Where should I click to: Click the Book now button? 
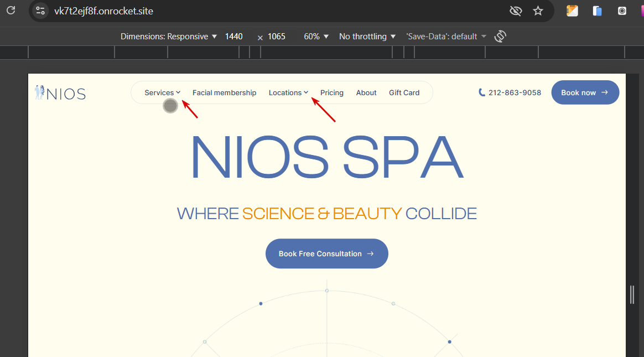click(x=585, y=92)
